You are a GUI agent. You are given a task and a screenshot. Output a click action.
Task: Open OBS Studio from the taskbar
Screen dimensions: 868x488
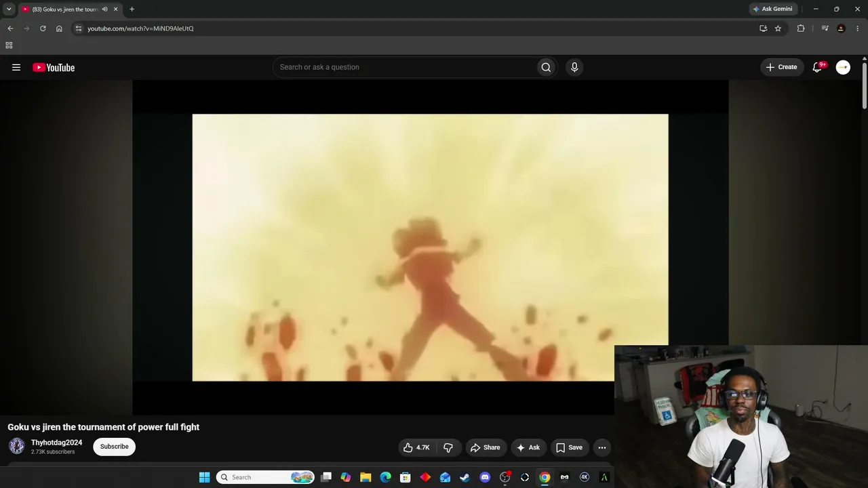tap(505, 477)
